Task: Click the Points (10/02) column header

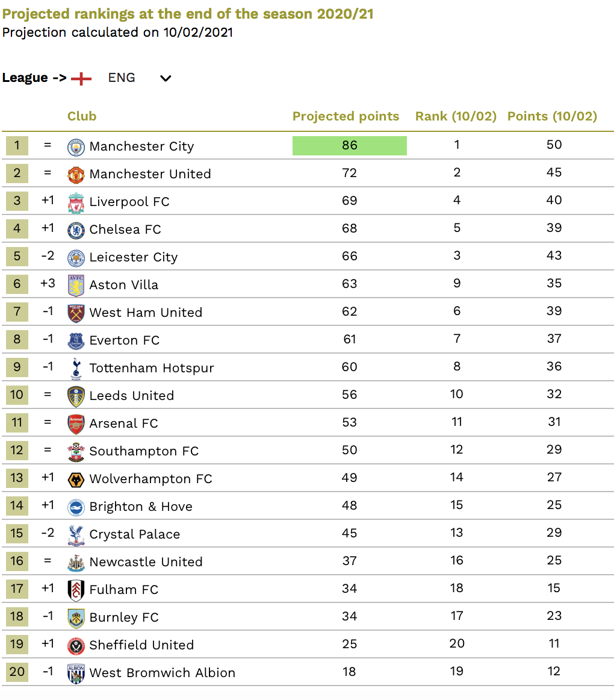Action: coord(552,116)
